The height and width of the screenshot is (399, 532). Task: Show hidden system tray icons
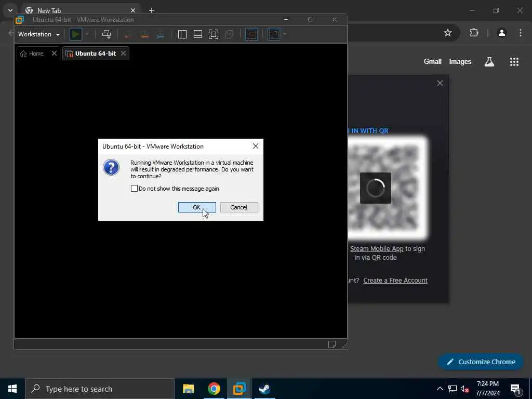point(440,389)
